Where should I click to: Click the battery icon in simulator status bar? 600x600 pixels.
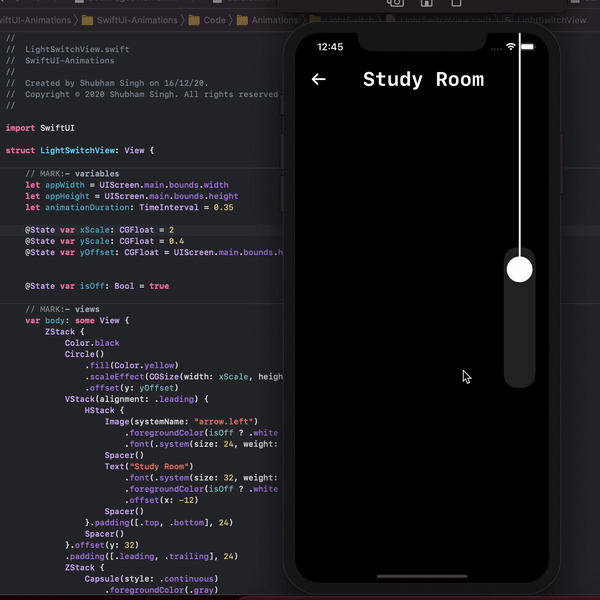pos(528,47)
